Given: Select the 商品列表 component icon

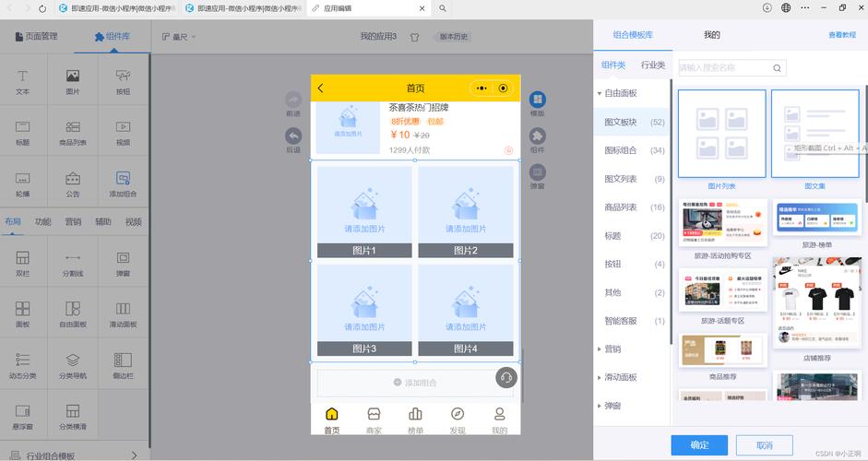Looking at the screenshot, I should coord(73,127).
